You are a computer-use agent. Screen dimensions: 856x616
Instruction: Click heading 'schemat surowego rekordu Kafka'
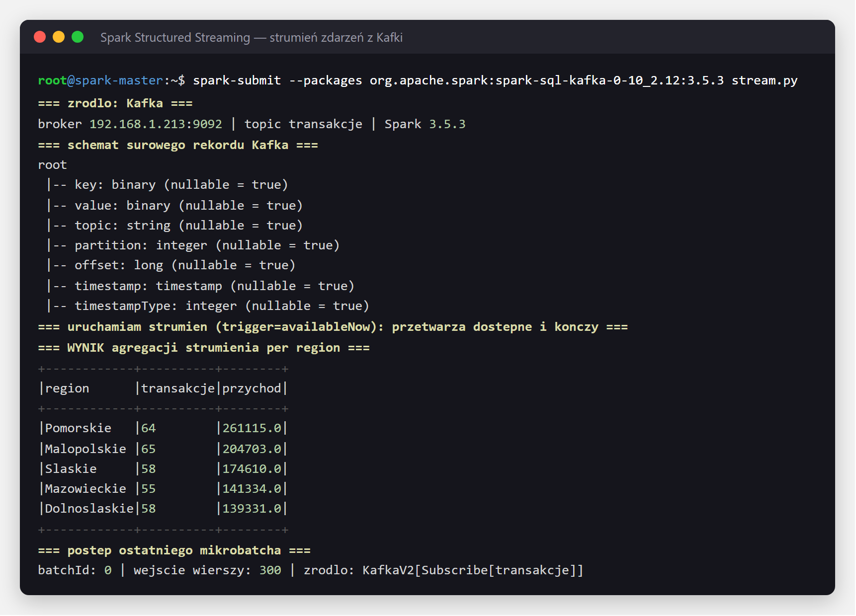[x=178, y=145]
